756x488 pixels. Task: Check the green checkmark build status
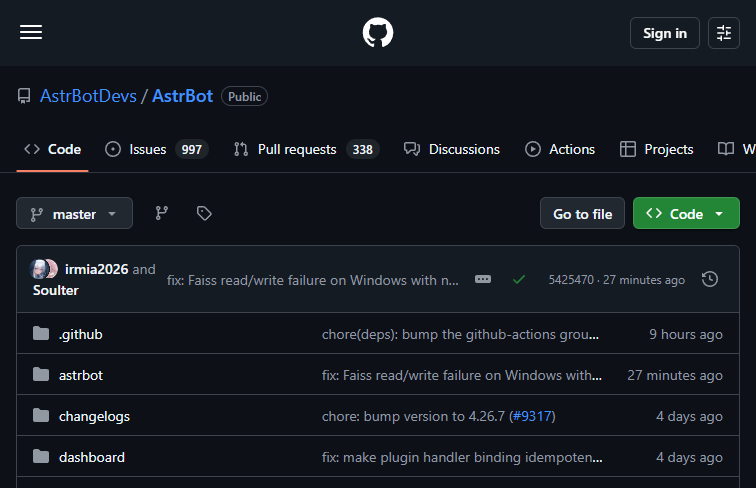point(519,280)
